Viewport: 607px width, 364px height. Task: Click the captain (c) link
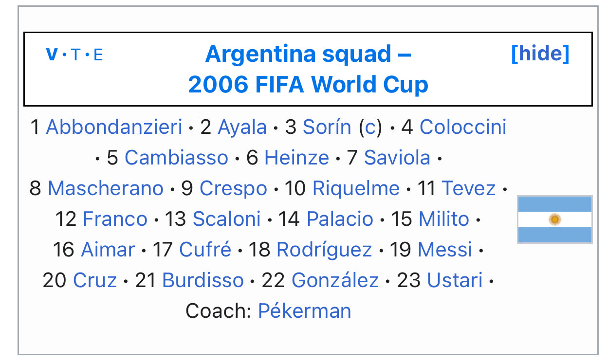click(370, 127)
